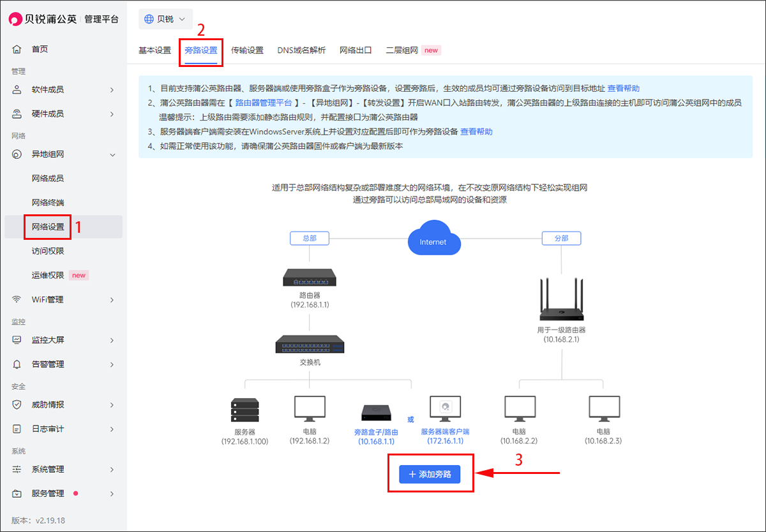Expand the 服务管理 submenu arrow
This screenshot has width=766, height=532.
coord(112,494)
